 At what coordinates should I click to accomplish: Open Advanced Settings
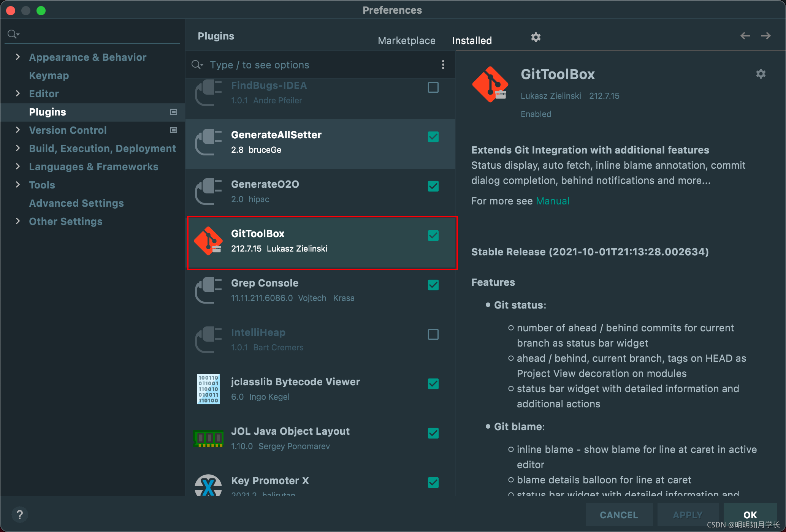76,203
